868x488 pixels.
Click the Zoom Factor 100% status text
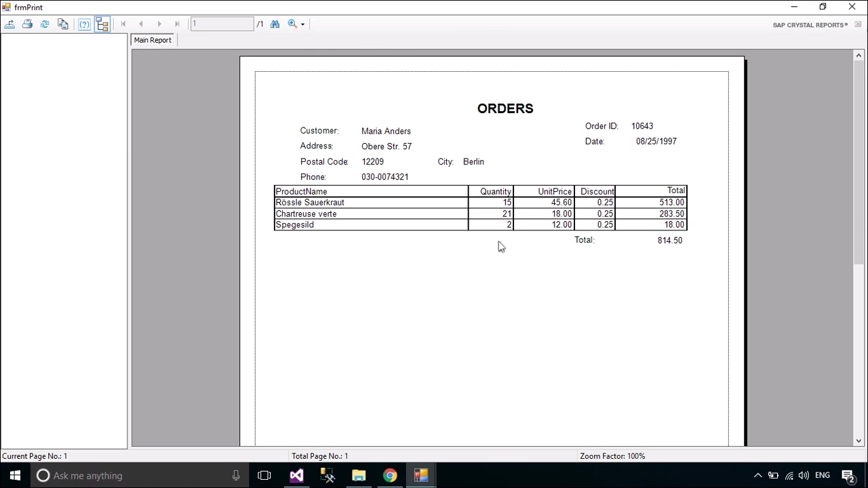coord(612,456)
